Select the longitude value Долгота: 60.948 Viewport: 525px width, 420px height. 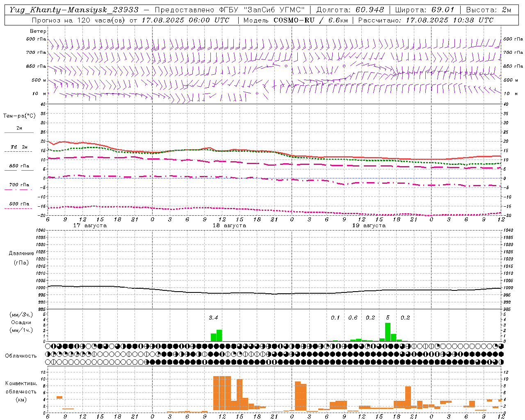[350, 10]
